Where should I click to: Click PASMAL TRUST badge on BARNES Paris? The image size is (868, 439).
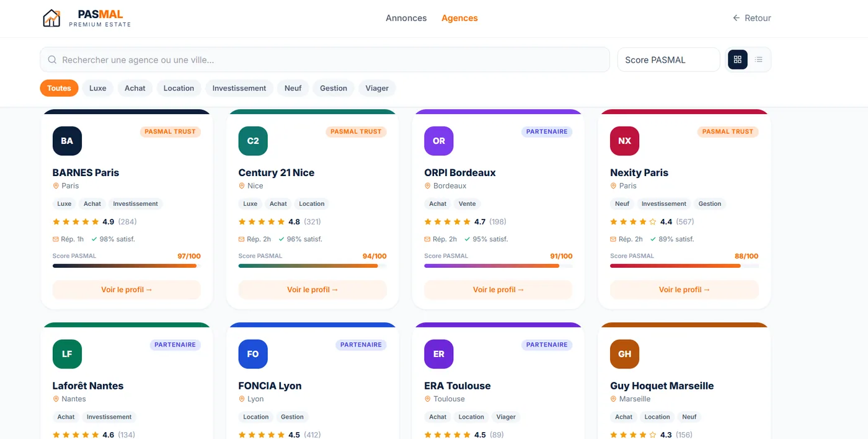coord(170,131)
